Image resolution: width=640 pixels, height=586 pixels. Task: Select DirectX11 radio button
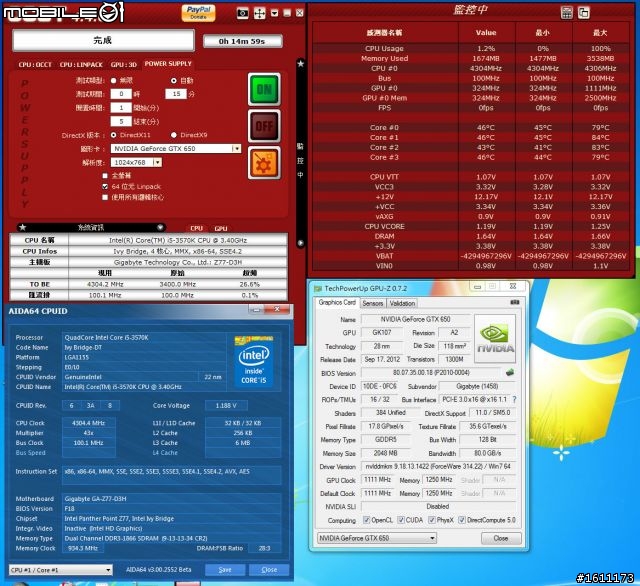113,135
